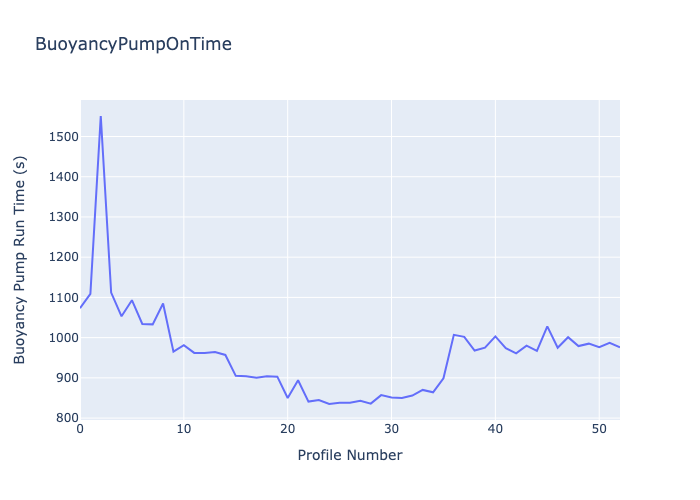Select the 50 x-axis tick label
The width and height of the screenshot is (700, 500).
coord(599,429)
